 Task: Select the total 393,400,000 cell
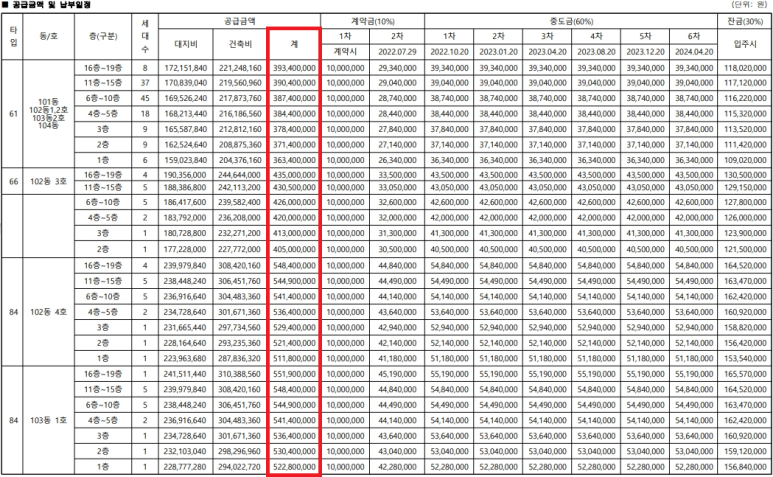(x=294, y=68)
